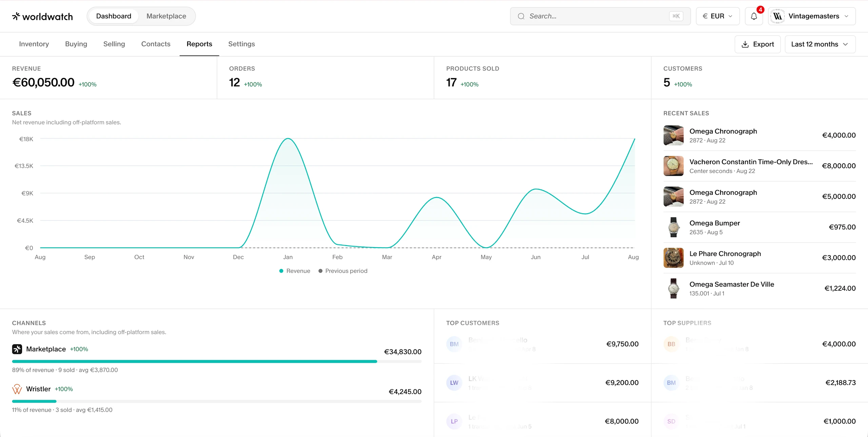Open the EUR currency dropdown
This screenshot has height=437, width=868.
(x=718, y=16)
